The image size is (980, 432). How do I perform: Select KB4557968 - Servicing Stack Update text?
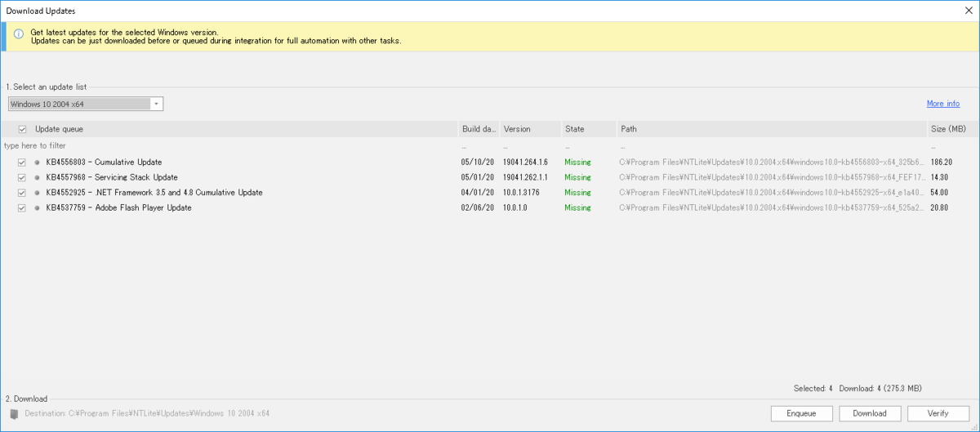(x=112, y=177)
